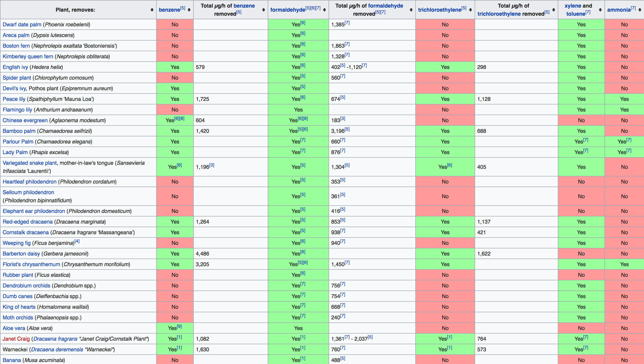Viewport: 644px width, 364px height.
Task: Open the benzene header link
Action: coord(169,10)
